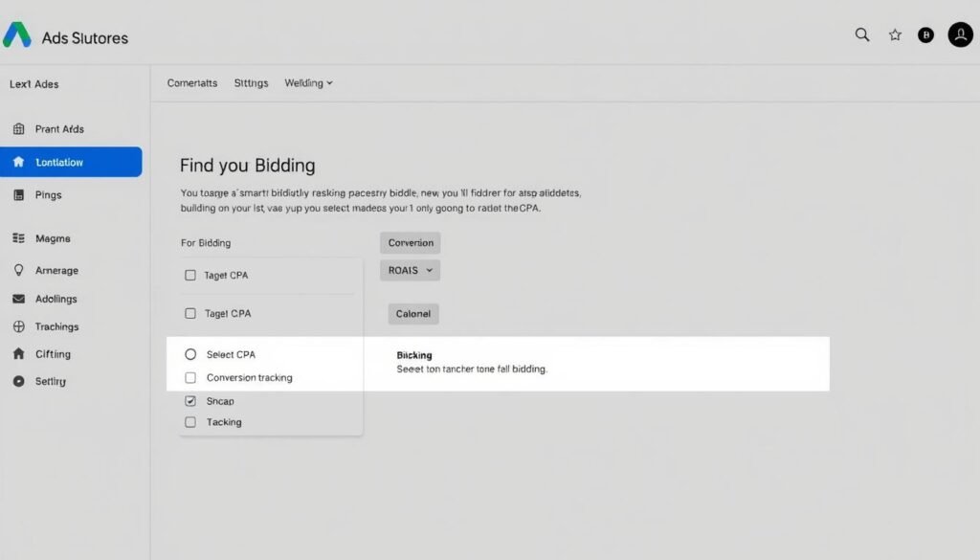Image resolution: width=980 pixels, height=560 pixels.
Task: Click the Adollings envelope icon
Action: pyautogui.click(x=18, y=299)
